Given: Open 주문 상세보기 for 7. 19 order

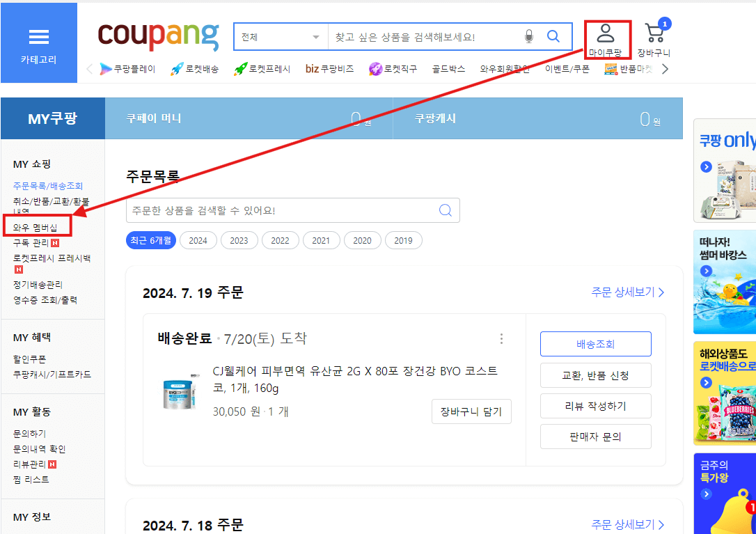Looking at the screenshot, I should point(628,292).
